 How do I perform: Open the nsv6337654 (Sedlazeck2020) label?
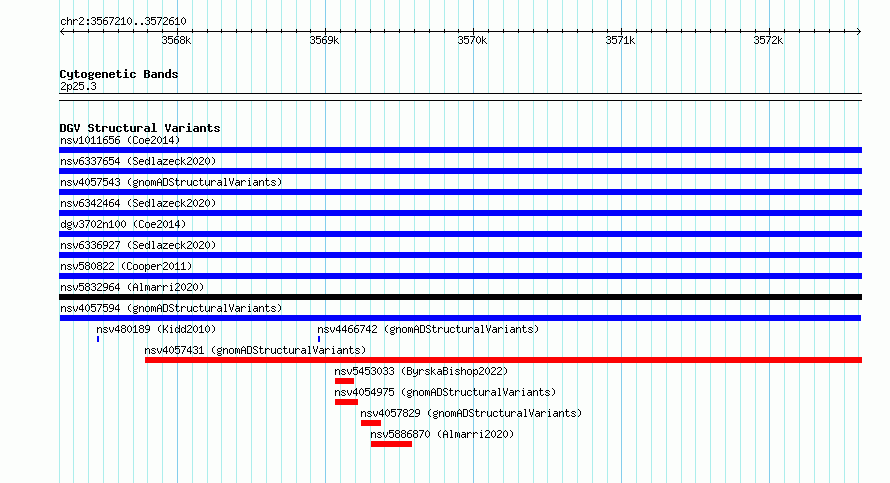[138, 161]
